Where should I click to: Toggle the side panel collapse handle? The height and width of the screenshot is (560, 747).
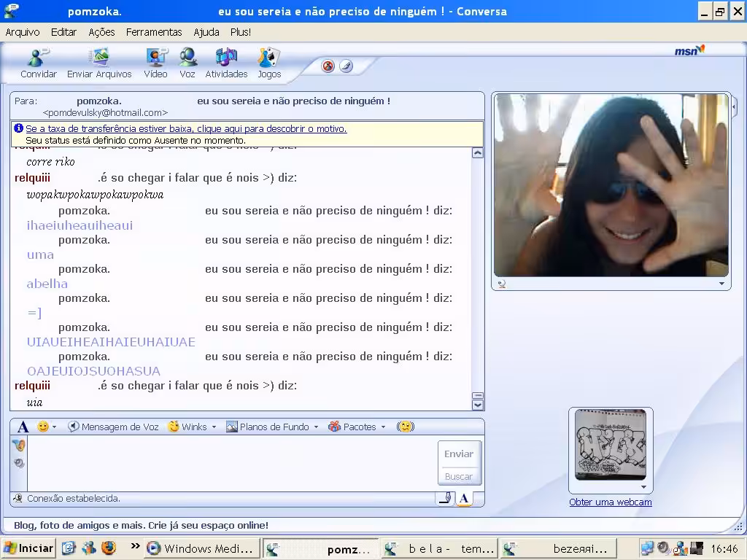[x=735, y=107]
